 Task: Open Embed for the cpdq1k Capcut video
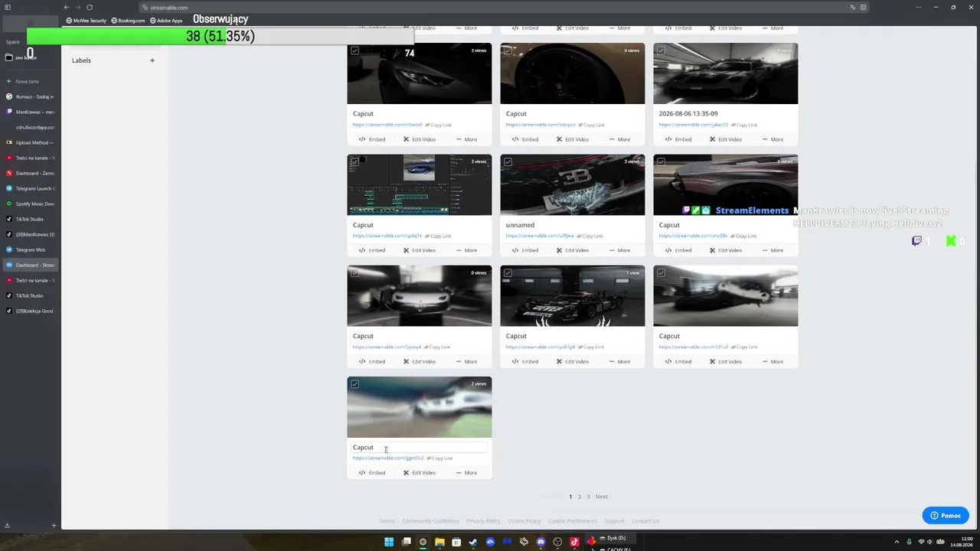[x=372, y=250]
